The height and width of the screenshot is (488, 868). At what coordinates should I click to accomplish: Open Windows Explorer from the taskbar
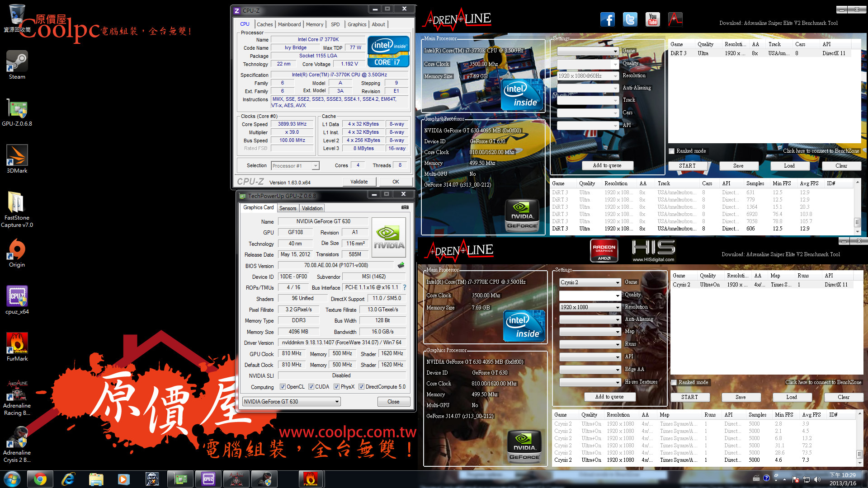pyautogui.click(x=96, y=479)
